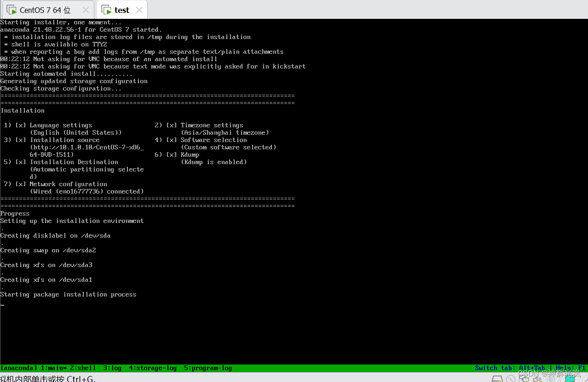Click 'Starting automated install..........' line
This screenshot has width=588, height=382.
tap(66, 74)
